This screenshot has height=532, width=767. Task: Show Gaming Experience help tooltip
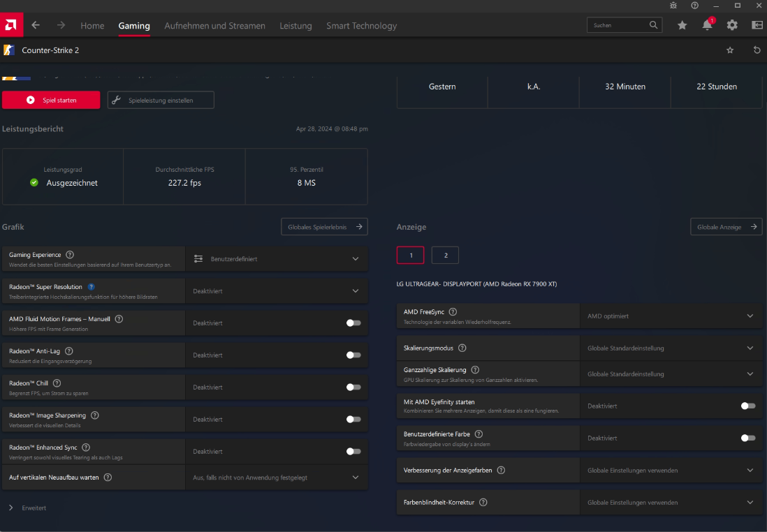[x=70, y=255]
